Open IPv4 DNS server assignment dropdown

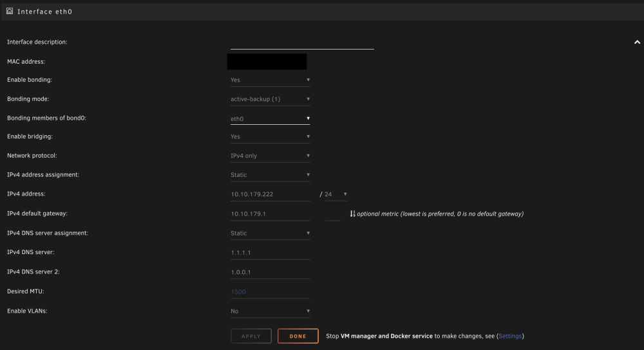pyautogui.click(x=270, y=233)
